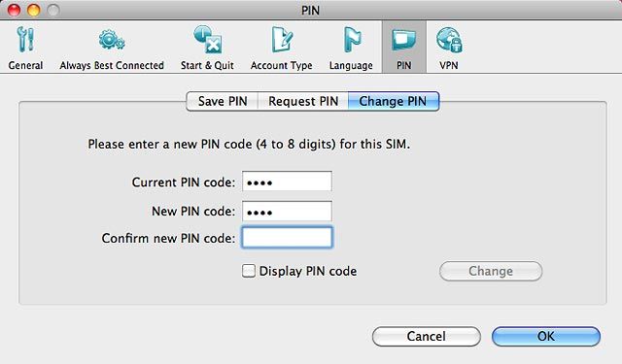The image size is (622, 364).
Task: Open the Account Type pane
Action: coord(281,48)
